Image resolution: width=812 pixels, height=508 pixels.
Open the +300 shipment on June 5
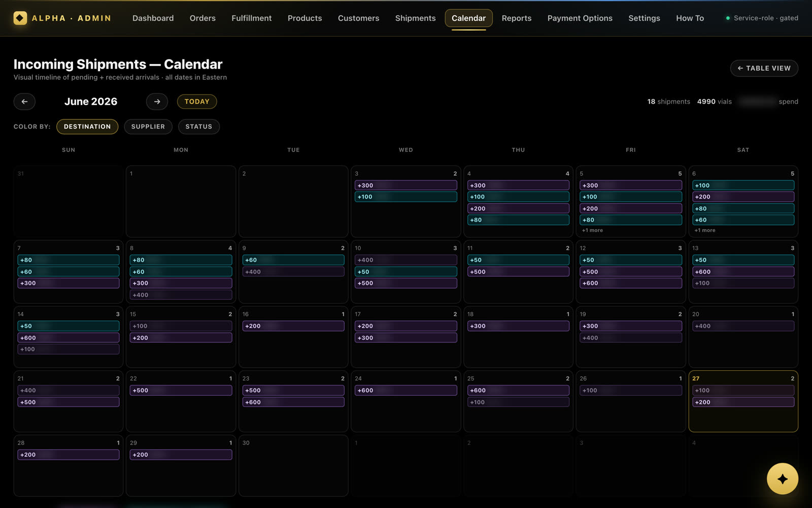[630, 185]
